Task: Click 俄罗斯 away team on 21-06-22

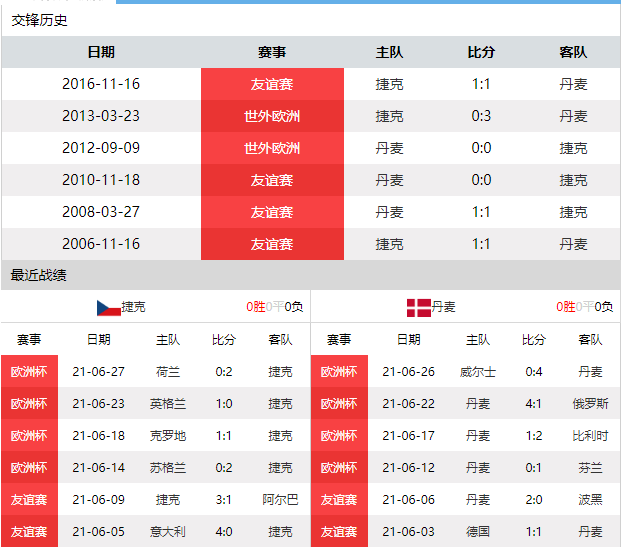Action: [x=590, y=404]
